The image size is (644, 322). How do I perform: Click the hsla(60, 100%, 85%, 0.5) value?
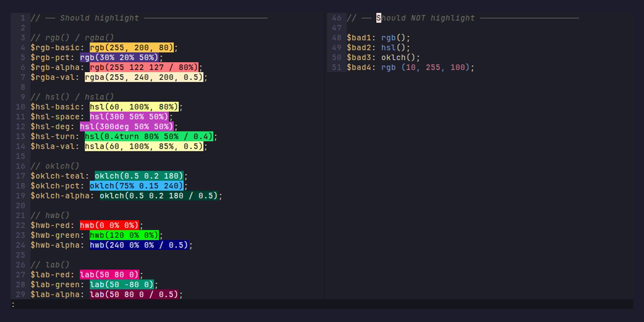(144, 147)
